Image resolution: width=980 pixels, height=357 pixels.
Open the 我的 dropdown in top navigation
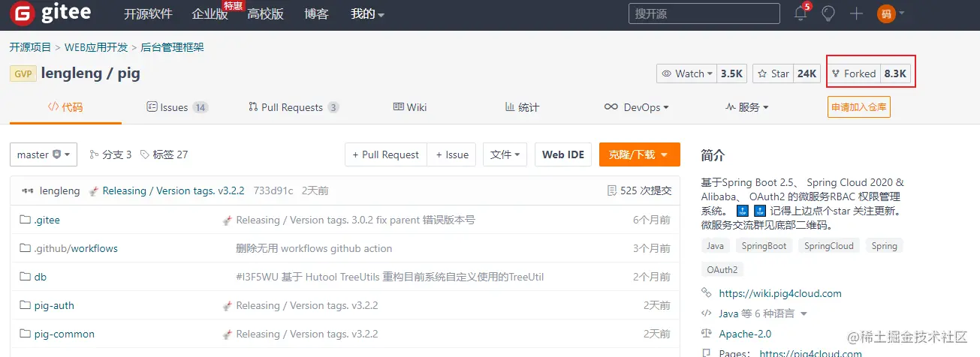click(367, 14)
